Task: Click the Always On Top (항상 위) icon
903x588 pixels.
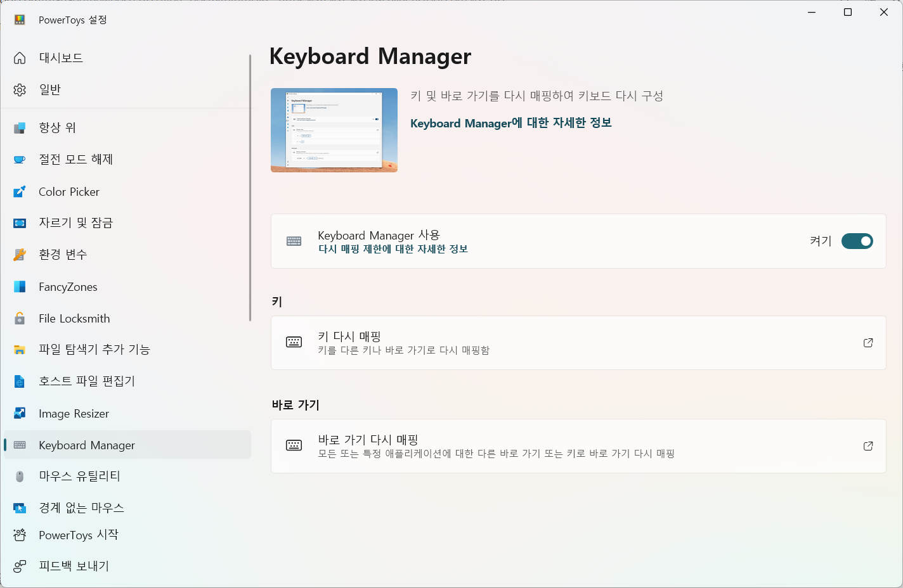Action: [20, 127]
